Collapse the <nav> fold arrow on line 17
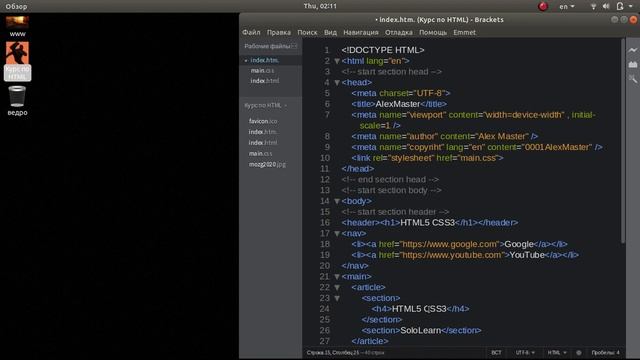This screenshot has width=640, height=360. pyautogui.click(x=337, y=233)
